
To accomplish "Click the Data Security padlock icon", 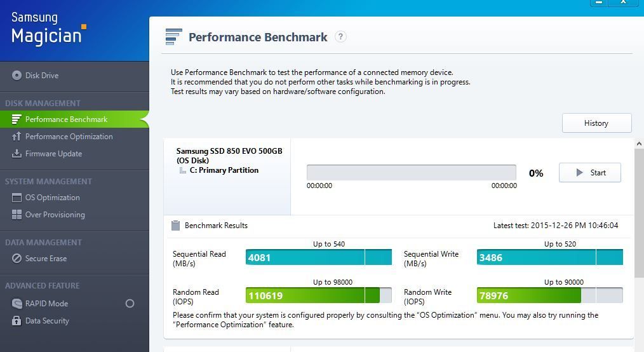I will click(17, 321).
